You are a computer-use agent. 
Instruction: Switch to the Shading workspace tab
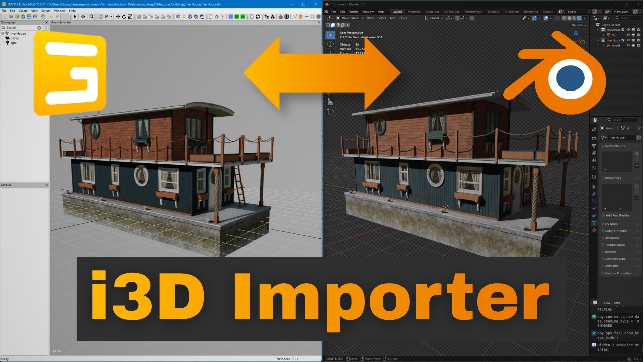494,11
